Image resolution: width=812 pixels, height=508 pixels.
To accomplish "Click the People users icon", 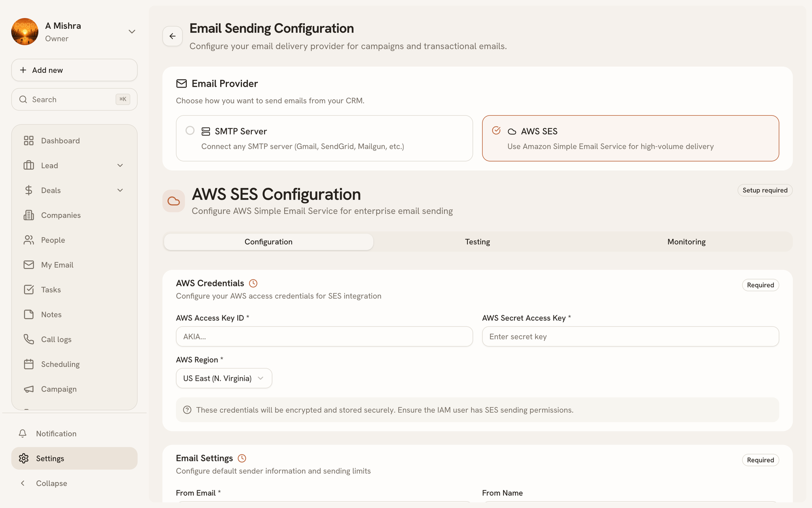I will [x=29, y=240].
